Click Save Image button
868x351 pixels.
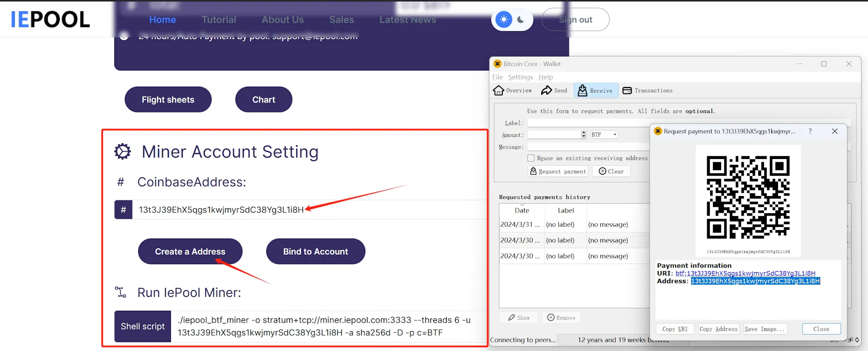tap(765, 329)
